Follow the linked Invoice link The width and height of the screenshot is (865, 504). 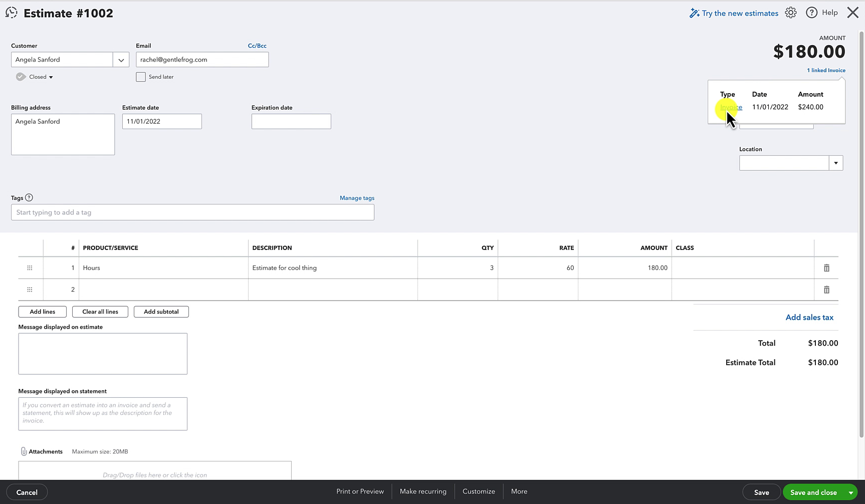tap(731, 107)
